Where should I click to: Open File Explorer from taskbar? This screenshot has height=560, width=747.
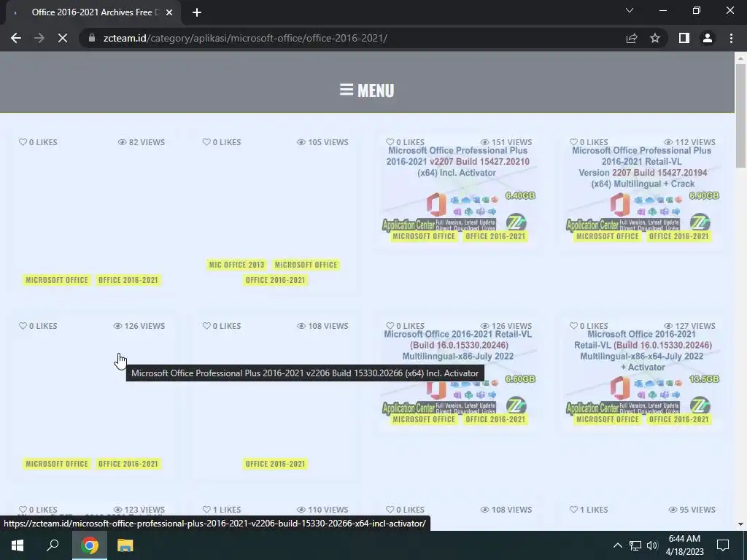click(x=125, y=545)
